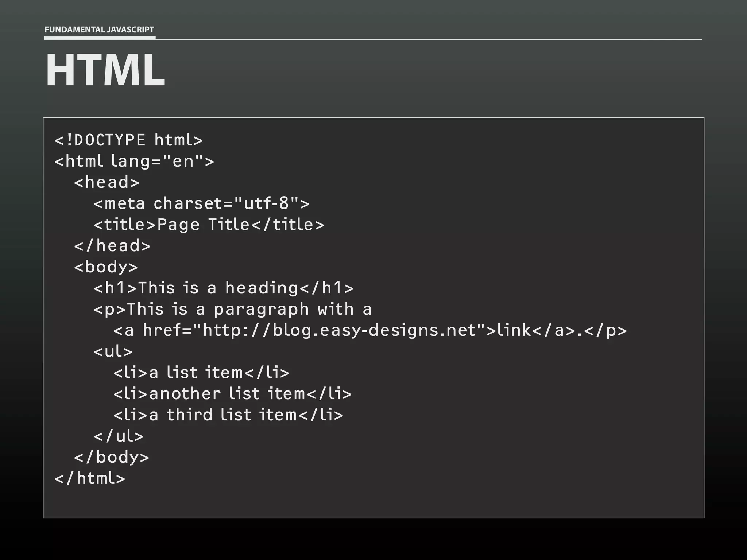Click the meta charset utf-8 line
This screenshot has width=747, height=560.
pyautogui.click(x=201, y=203)
